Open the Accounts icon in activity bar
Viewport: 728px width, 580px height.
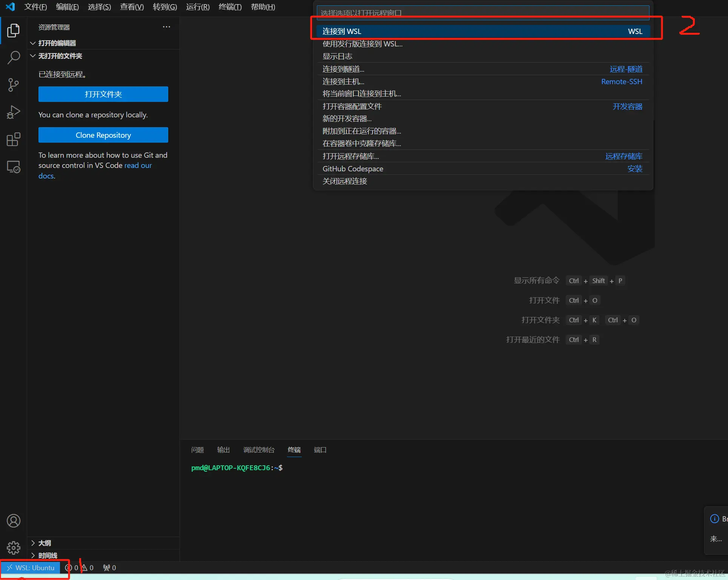pos(13,521)
